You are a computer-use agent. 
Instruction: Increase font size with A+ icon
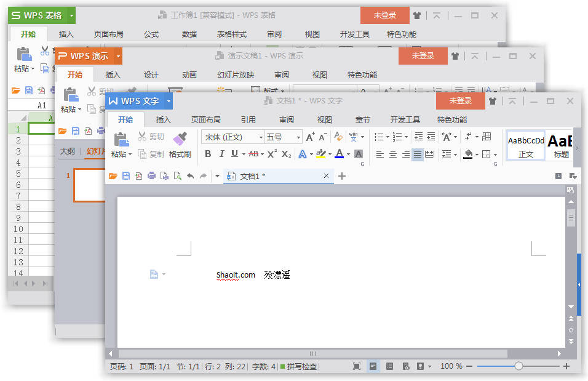(x=310, y=137)
